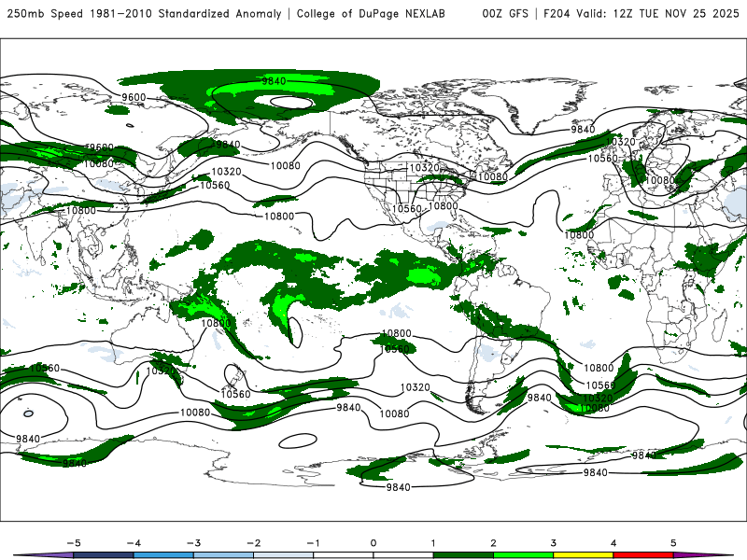Click the 'F204 Valid: 12Z TUE NOV 25 2025' text
The width and height of the screenshot is (747, 560).
[641, 13]
